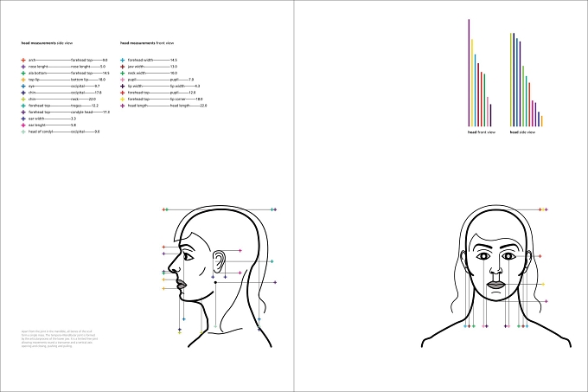The height and width of the screenshot is (392, 588).
Task: Select the light blue marker beside 'forehead width'
Action: pos(123,60)
